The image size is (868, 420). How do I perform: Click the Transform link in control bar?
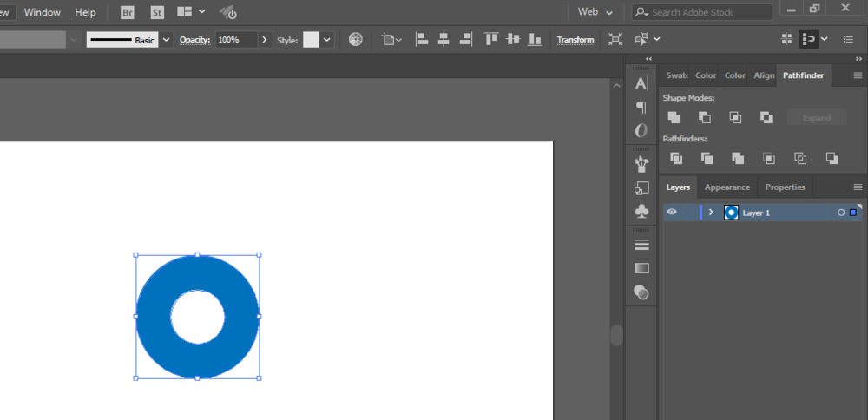click(x=575, y=40)
